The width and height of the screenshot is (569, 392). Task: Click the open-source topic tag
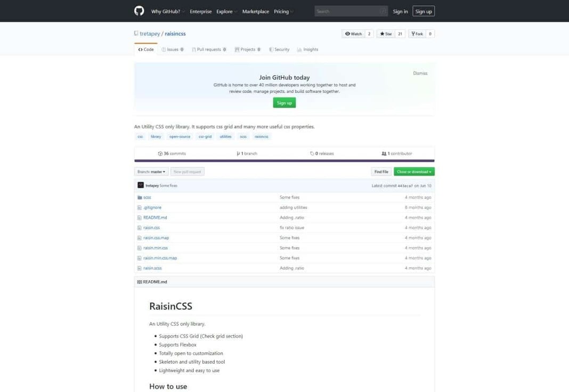[x=180, y=136]
